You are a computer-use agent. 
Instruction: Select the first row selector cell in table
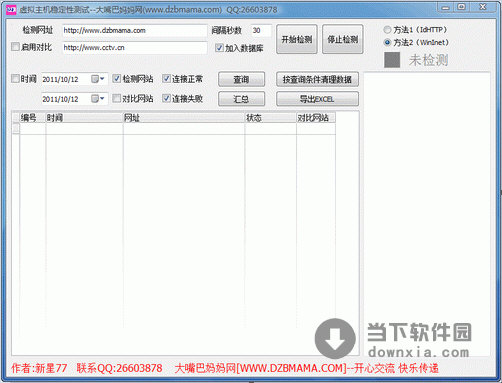(16, 129)
